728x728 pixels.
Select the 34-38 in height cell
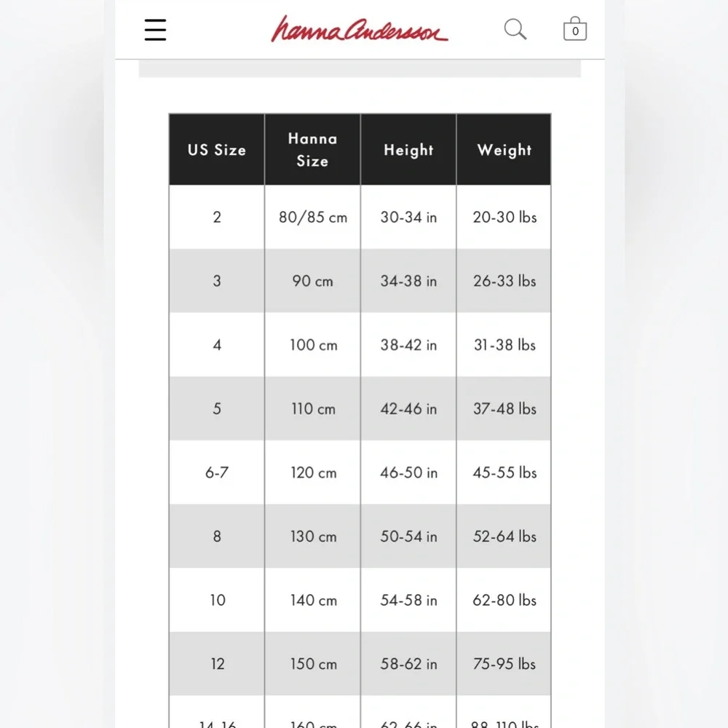(408, 281)
